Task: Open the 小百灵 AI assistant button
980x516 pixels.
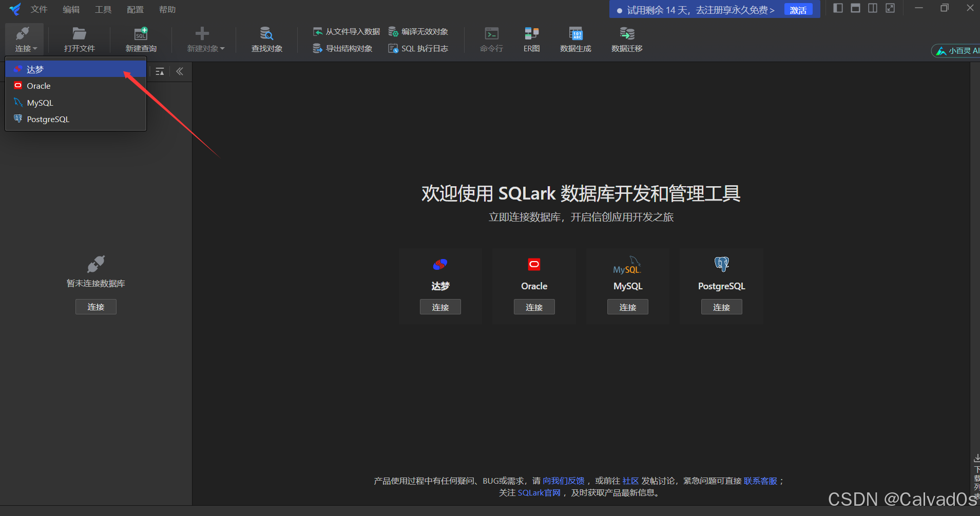Action: pos(956,51)
